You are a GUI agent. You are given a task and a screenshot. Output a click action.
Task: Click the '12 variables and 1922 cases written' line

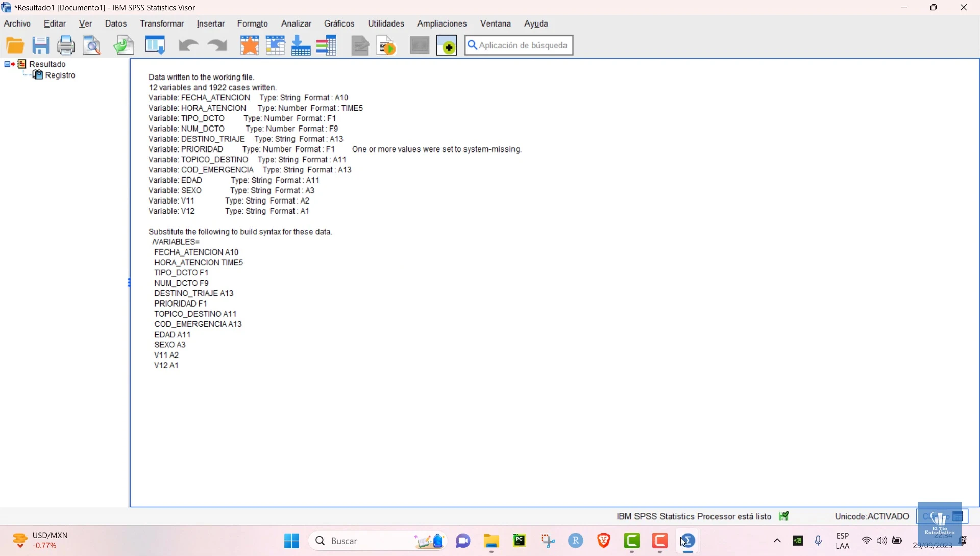click(213, 88)
